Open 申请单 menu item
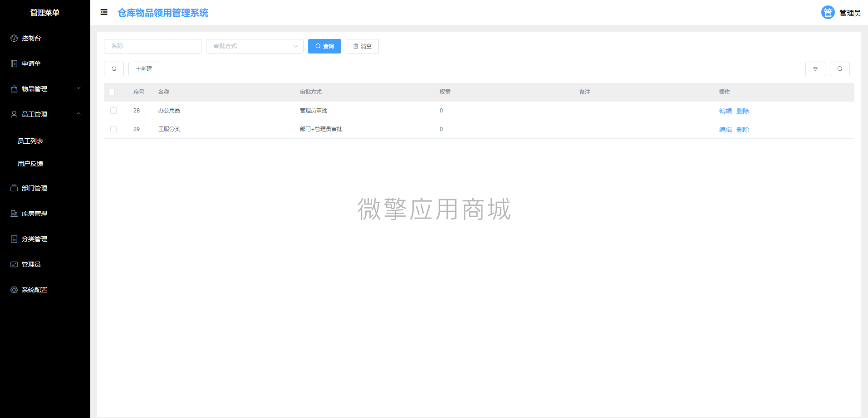This screenshot has width=868, height=418. [45, 63]
